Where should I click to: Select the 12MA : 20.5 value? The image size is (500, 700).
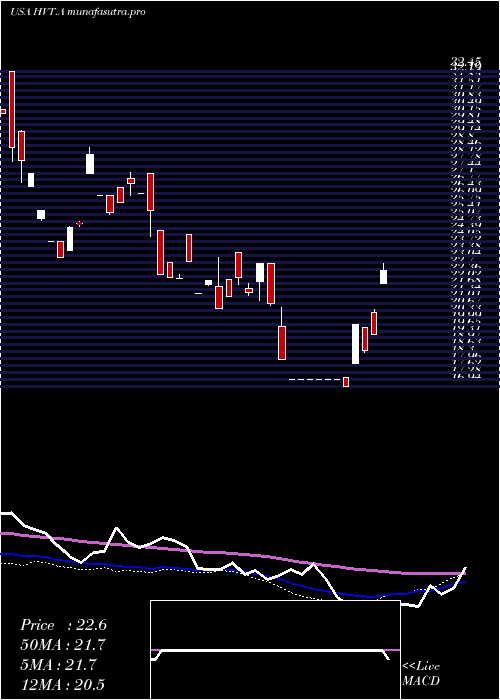(x=62, y=684)
